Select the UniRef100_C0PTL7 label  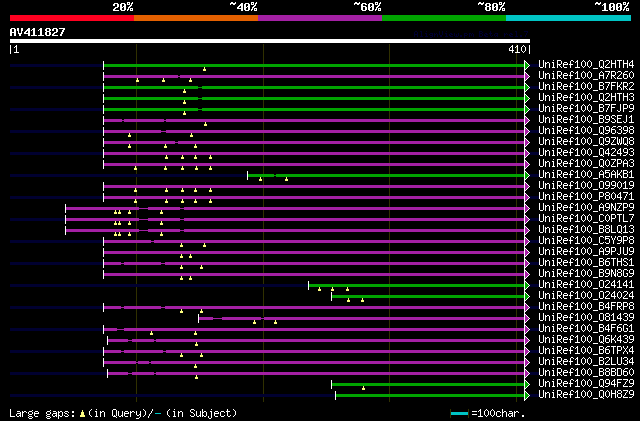click(x=586, y=218)
